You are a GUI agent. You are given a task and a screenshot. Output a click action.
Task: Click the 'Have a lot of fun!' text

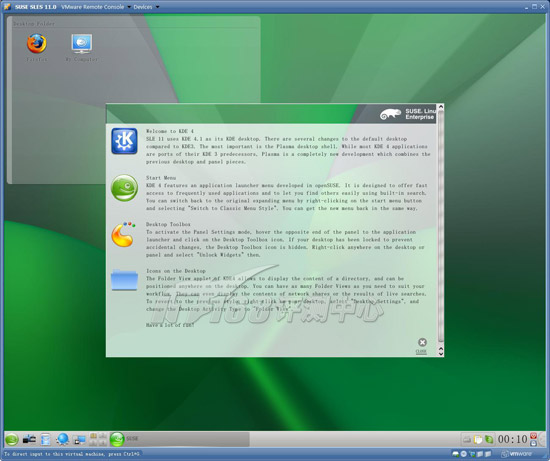(170, 325)
